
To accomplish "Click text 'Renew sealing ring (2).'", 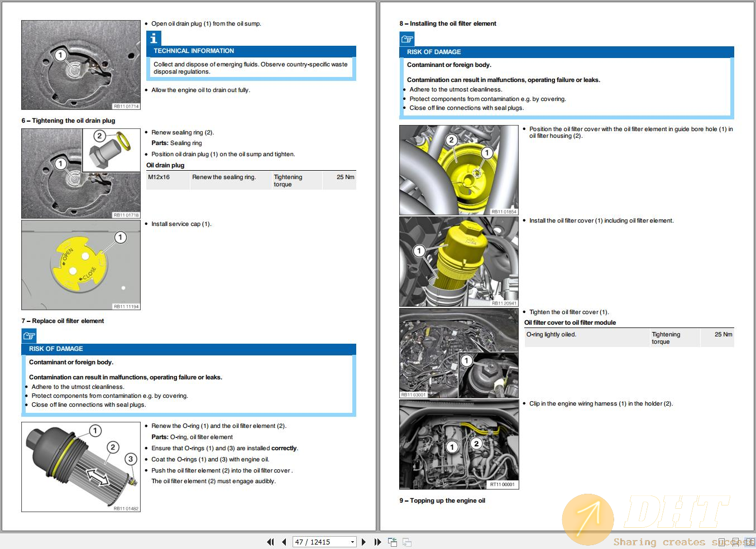I will 183,132.
